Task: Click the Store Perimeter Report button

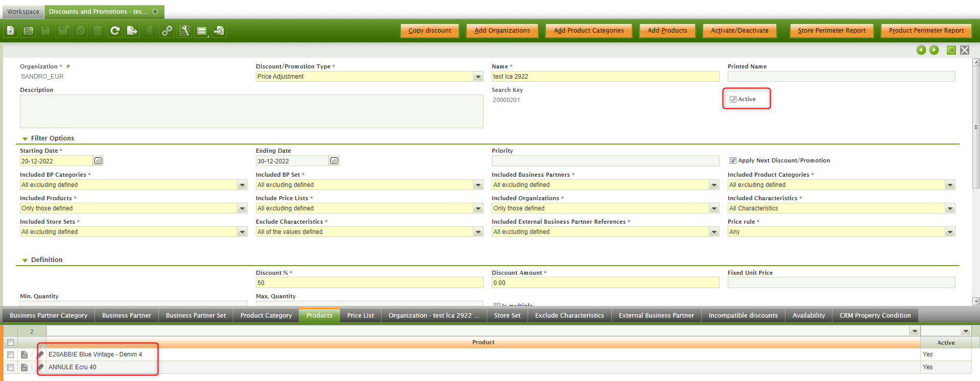Action: point(831,31)
